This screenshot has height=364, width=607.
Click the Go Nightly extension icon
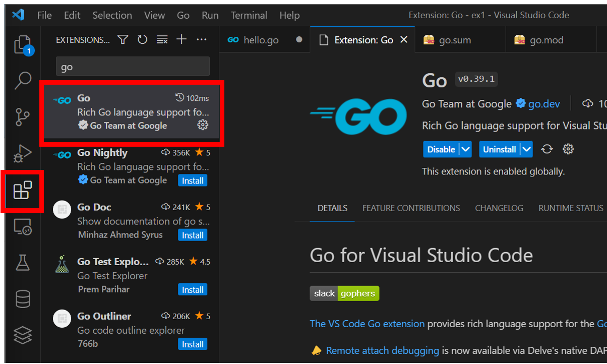pos(62,155)
